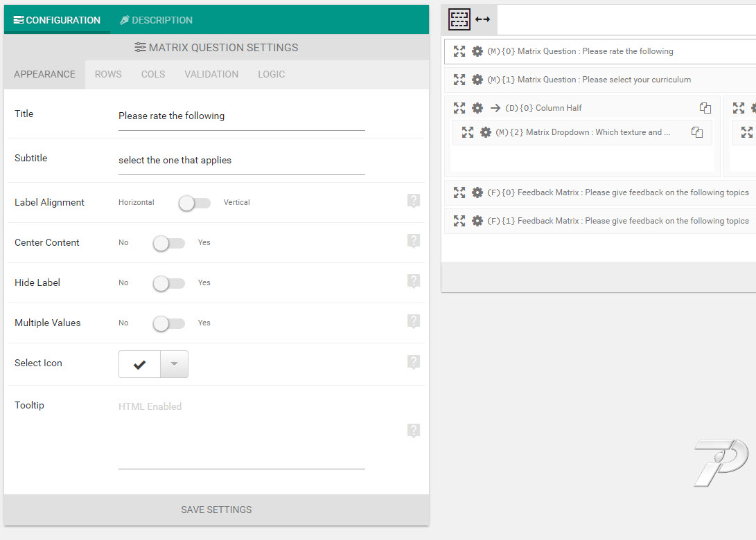
Task: Switch to the Description tab
Action: coord(156,20)
